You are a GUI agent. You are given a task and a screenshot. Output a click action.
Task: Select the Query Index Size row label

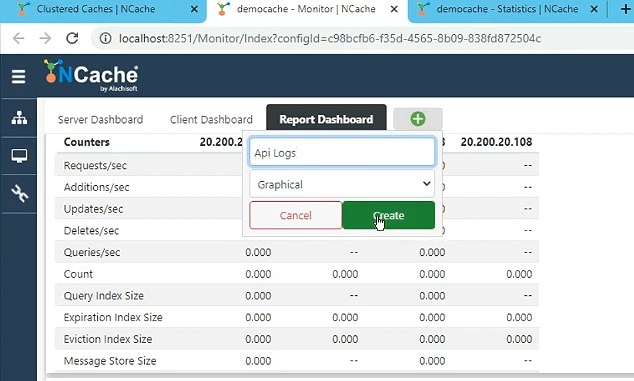click(x=104, y=296)
